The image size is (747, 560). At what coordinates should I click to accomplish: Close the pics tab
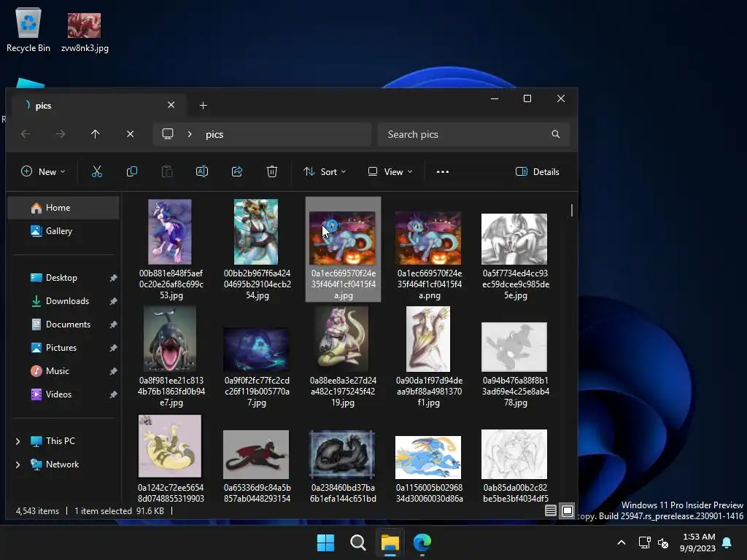171,105
